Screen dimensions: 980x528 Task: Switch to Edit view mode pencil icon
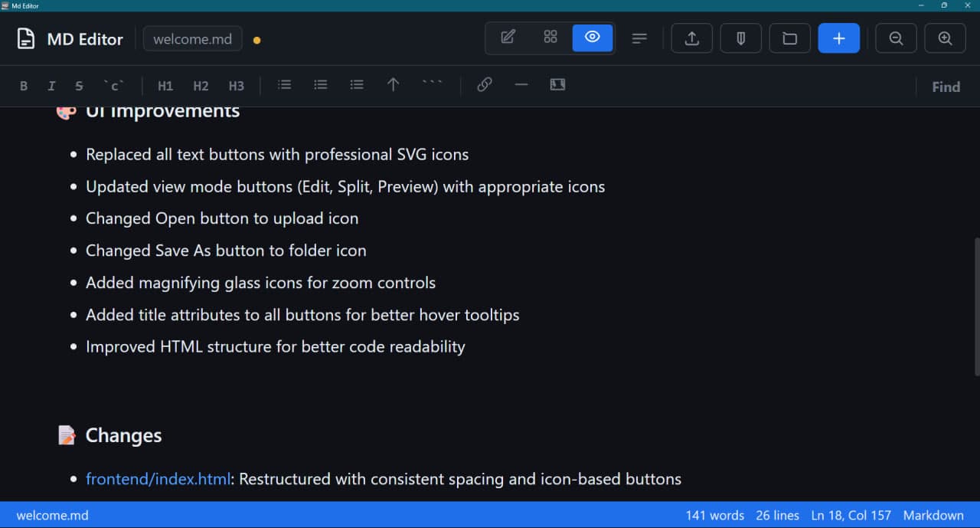tap(508, 38)
